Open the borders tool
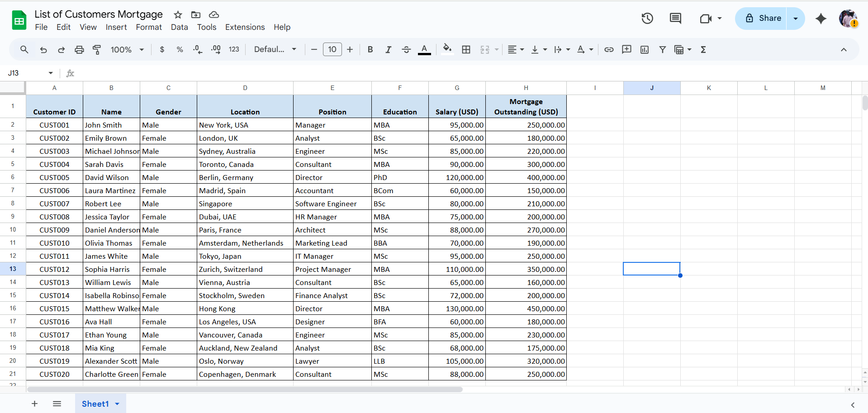The height and width of the screenshot is (413, 868). pos(466,50)
